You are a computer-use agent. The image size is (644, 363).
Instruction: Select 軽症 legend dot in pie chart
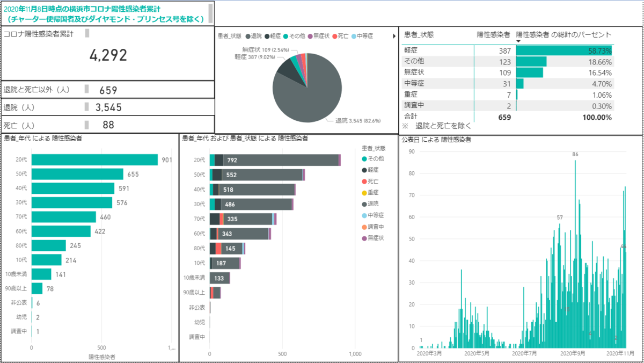coord(267,36)
